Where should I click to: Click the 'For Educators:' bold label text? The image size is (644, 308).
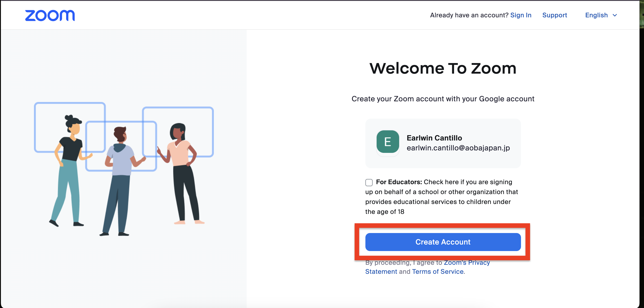(399, 182)
